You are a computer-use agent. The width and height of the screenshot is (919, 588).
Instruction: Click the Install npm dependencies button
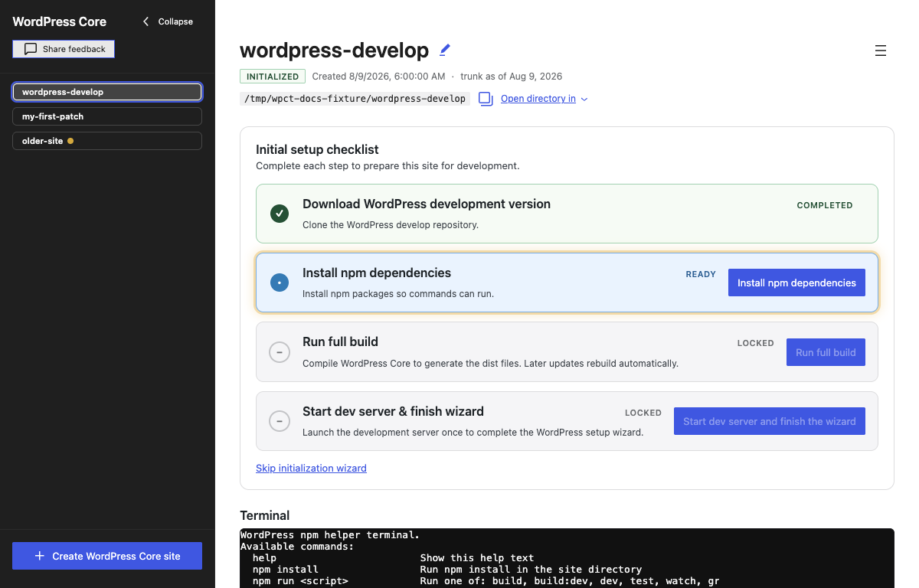(x=796, y=283)
